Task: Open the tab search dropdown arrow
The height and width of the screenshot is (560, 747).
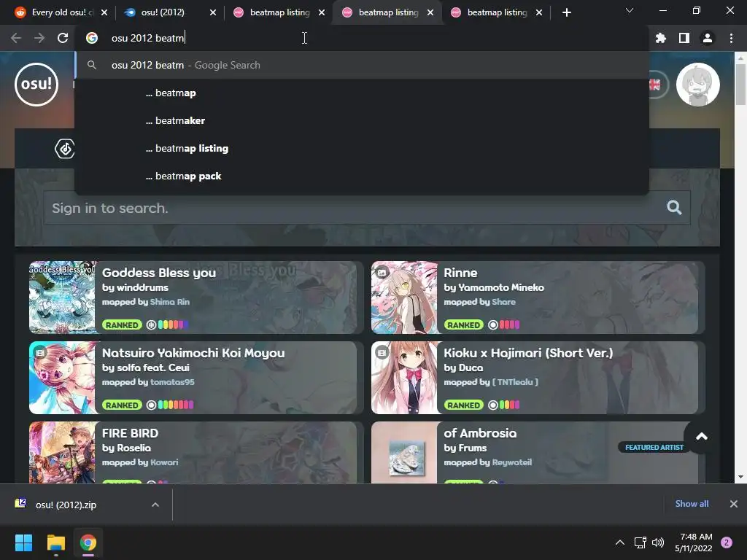Action: [x=630, y=10]
